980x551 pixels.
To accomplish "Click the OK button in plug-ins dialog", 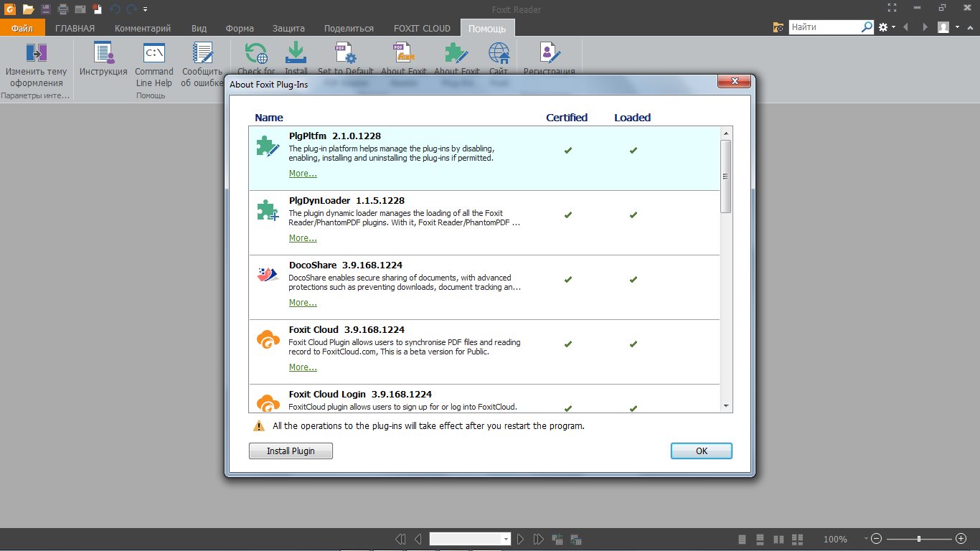I will [701, 451].
